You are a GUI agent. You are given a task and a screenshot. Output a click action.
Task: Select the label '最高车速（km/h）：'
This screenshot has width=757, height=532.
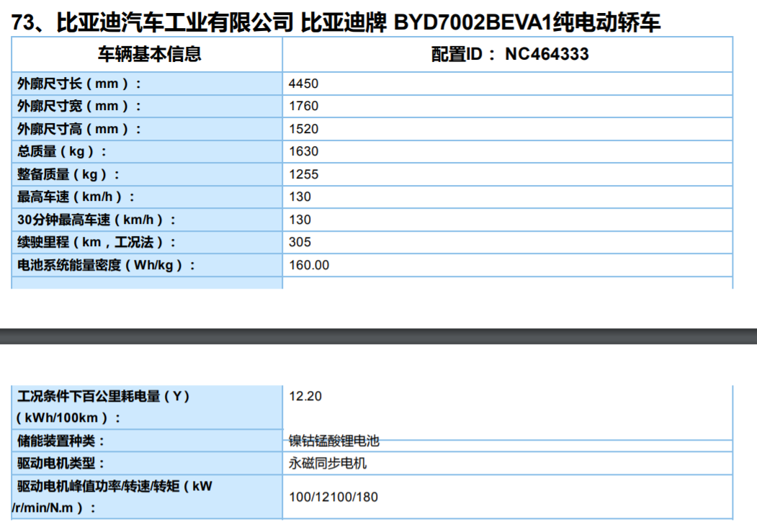click(x=77, y=197)
